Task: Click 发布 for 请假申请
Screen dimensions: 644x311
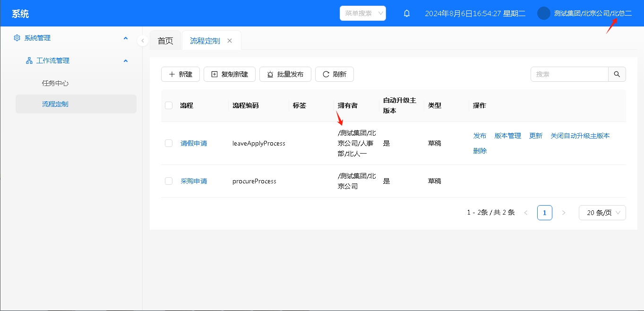Action: tap(480, 136)
